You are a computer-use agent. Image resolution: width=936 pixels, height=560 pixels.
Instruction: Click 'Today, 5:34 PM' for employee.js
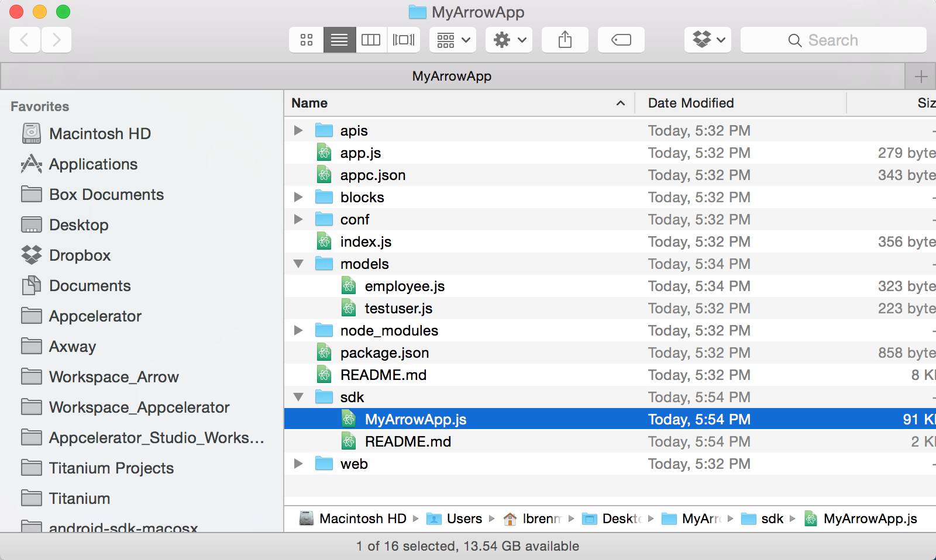pyautogui.click(x=699, y=286)
